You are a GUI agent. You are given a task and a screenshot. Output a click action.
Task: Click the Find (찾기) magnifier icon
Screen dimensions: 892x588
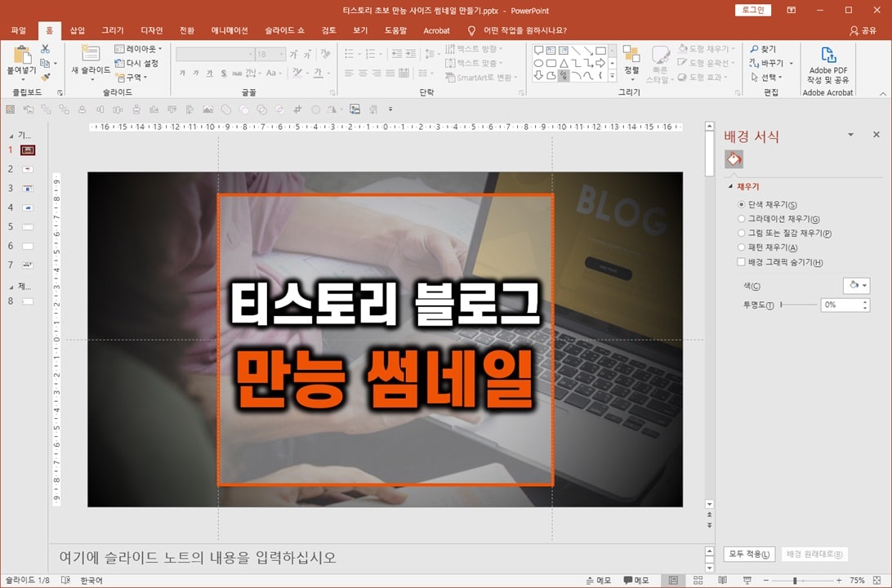click(x=755, y=49)
